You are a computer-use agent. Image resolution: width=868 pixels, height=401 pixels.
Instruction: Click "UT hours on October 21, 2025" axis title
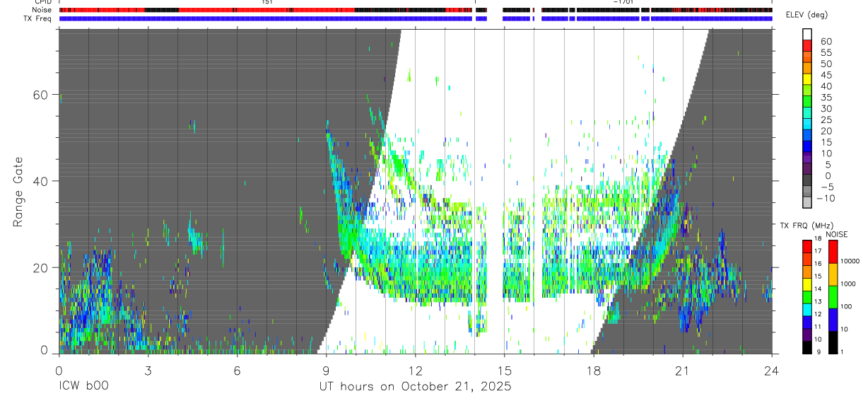[415, 387]
